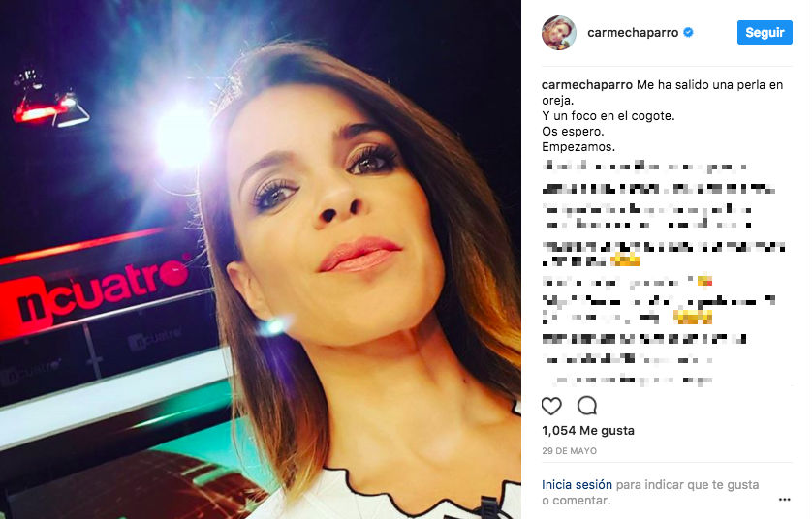Click the main selfie photo

[261, 259]
